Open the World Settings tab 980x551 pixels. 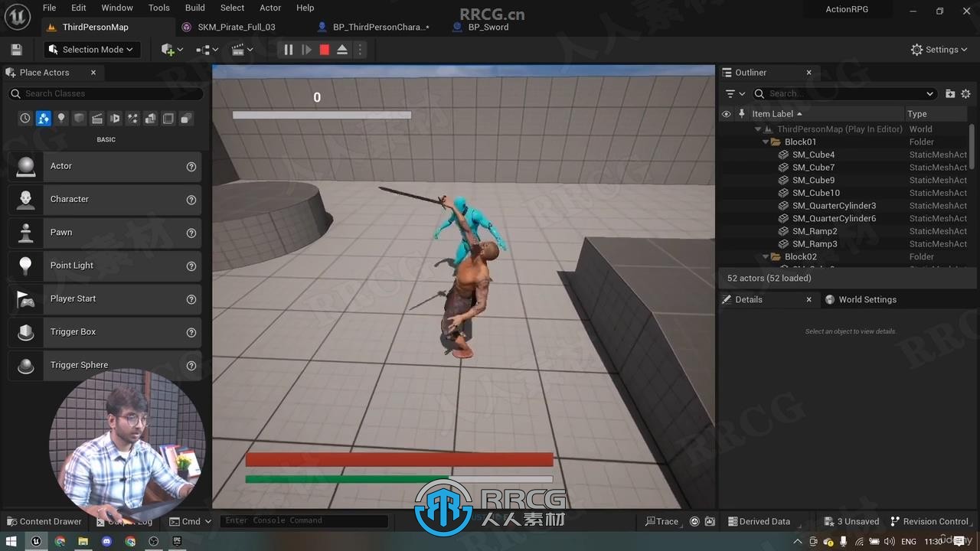(x=861, y=300)
